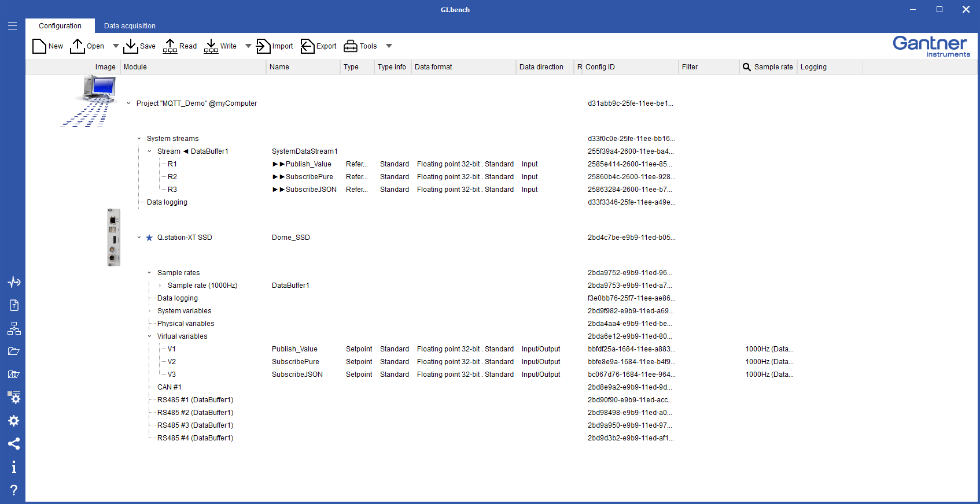Click the share icon in left sidebar
Viewport: 980px width, 504px height.
tap(14, 444)
